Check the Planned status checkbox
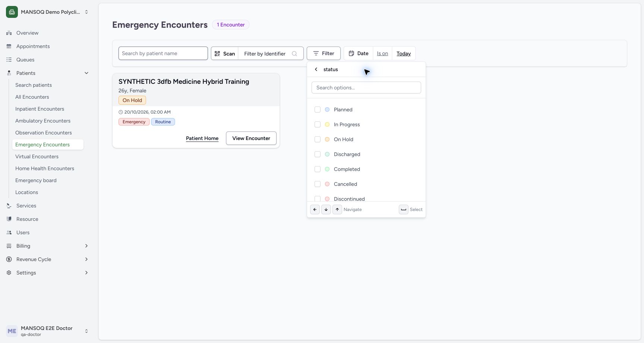The width and height of the screenshot is (644, 343). click(x=318, y=109)
